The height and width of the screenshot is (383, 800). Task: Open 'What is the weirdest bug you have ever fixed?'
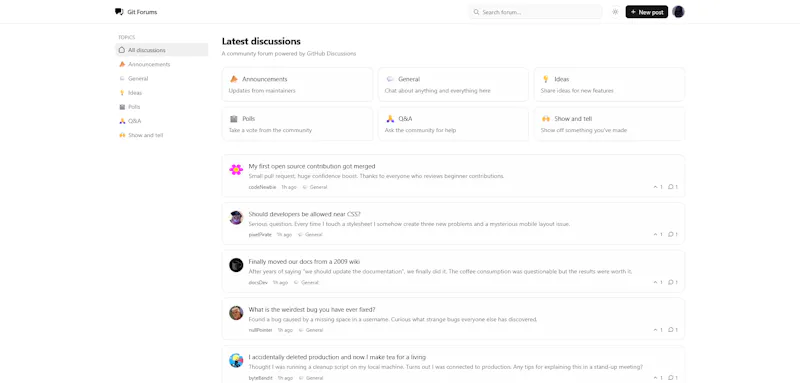312,309
